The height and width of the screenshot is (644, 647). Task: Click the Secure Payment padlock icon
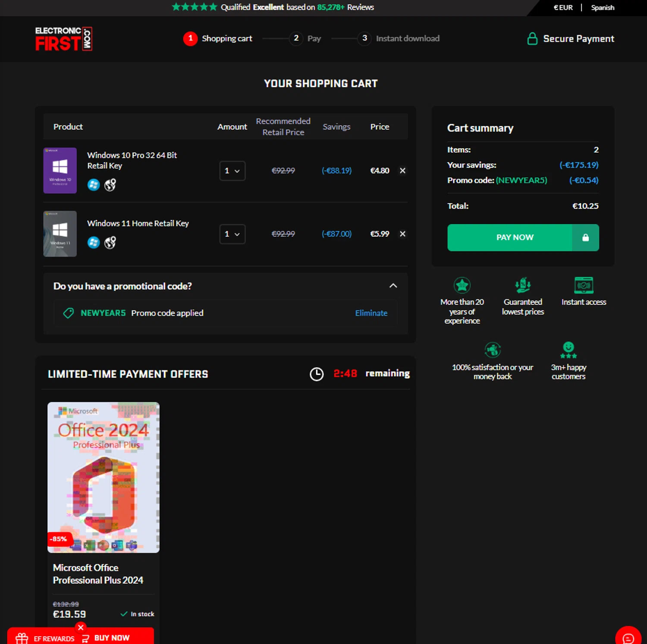click(x=533, y=39)
